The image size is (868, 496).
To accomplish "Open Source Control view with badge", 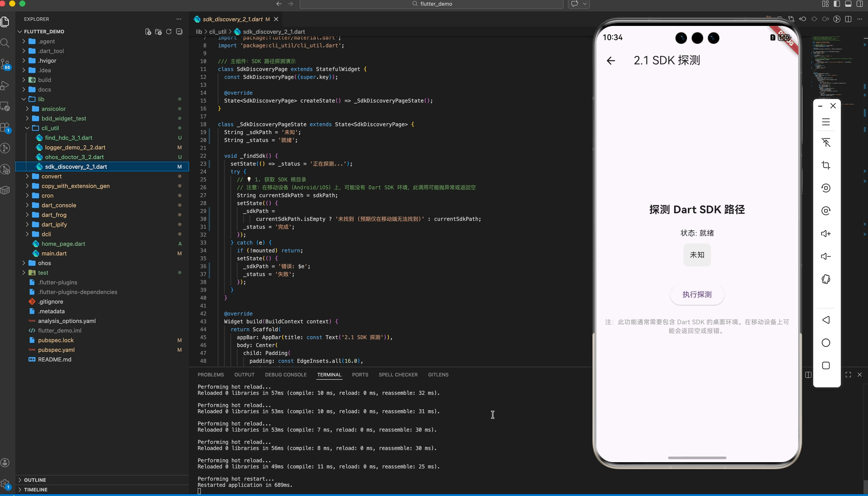I will (x=5, y=64).
